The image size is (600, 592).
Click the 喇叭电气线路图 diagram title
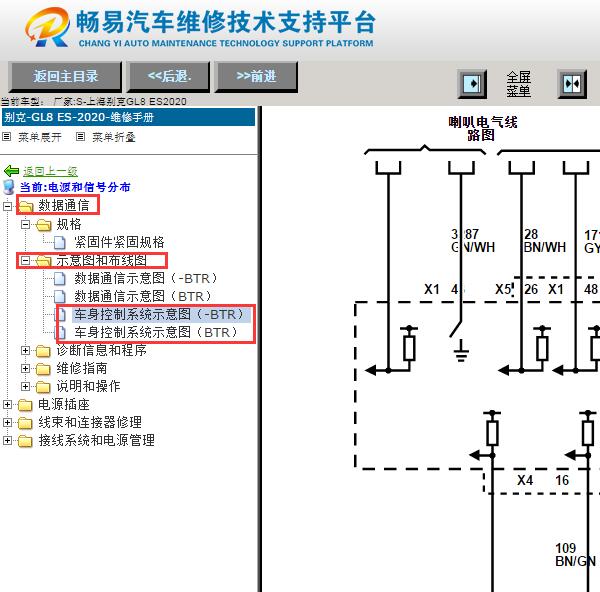click(x=483, y=129)
